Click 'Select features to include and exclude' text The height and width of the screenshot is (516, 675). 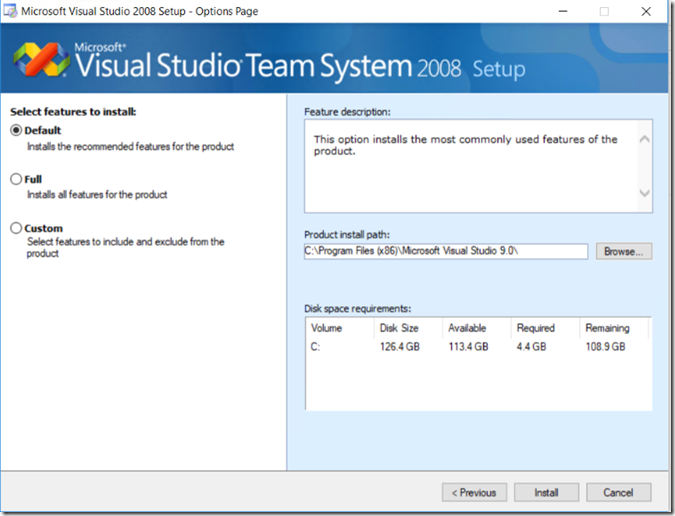coord(126,247)
